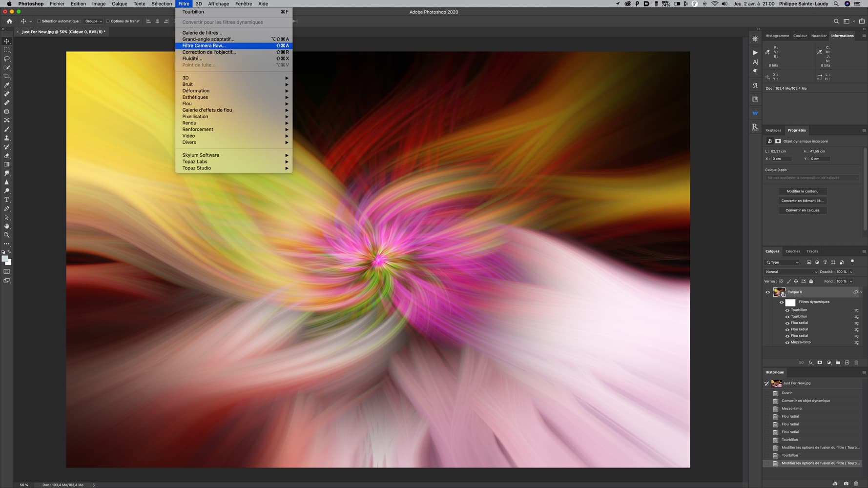868x488 pixels.
Task: Click the Convertir en calques button
Action: [802, 210]
